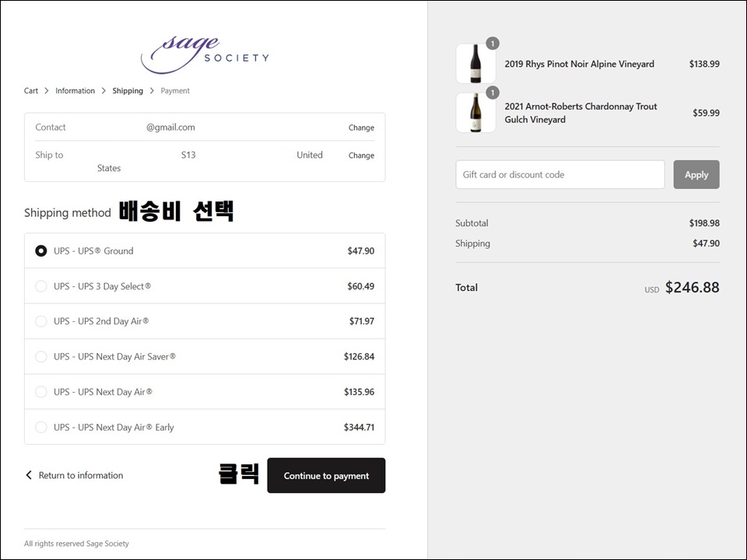The width and height of the screenshot is (747, 560).
Task: Click the All rights reserved Sage Society footer
Action: tap(77, 544)
